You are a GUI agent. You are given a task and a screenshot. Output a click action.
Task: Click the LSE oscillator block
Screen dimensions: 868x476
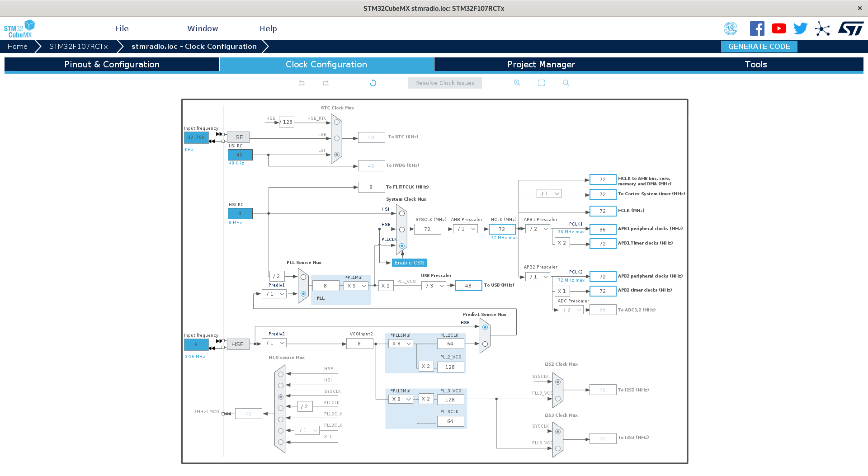(x=238, y=137)
